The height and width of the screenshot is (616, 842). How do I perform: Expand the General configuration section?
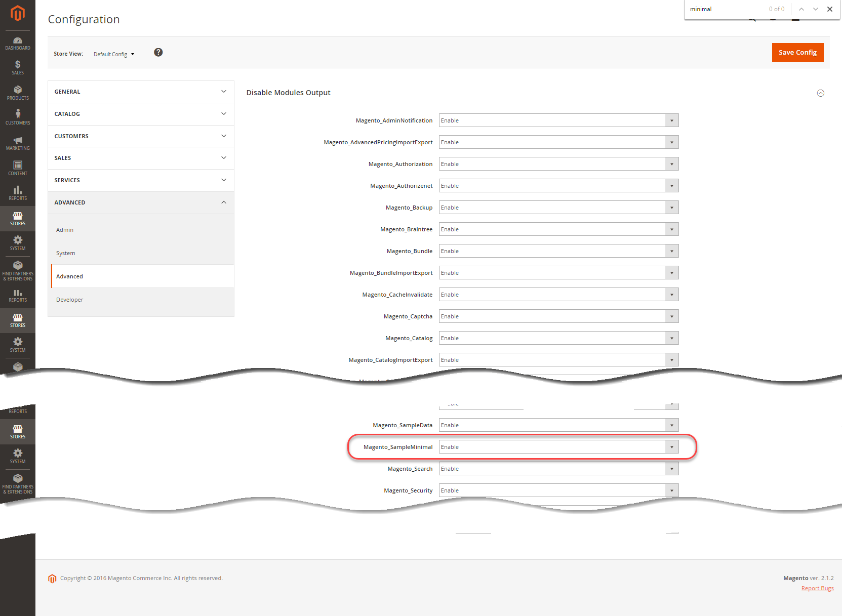(x=141, y=92)
